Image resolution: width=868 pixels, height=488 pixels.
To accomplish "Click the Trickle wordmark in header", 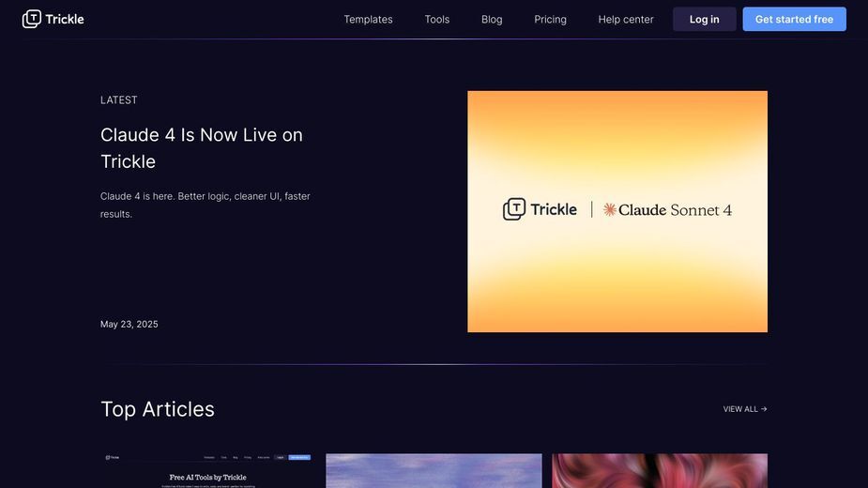I will 65,20.
